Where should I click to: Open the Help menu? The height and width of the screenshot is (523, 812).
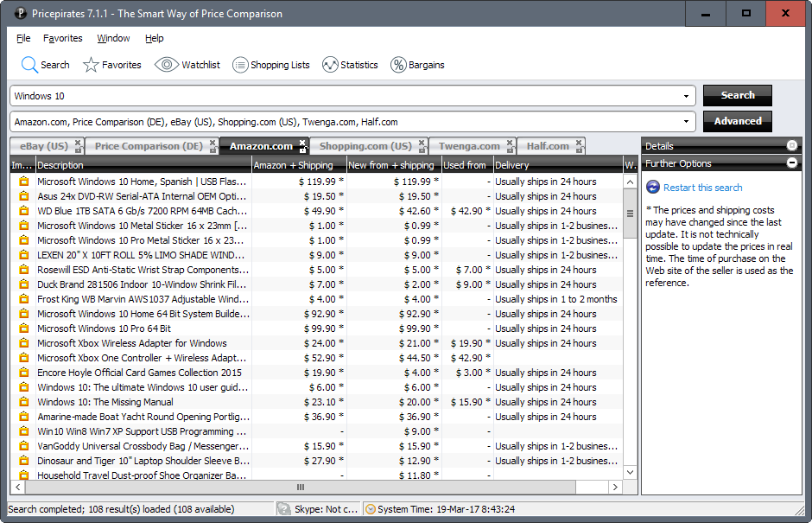pos(155,38)
